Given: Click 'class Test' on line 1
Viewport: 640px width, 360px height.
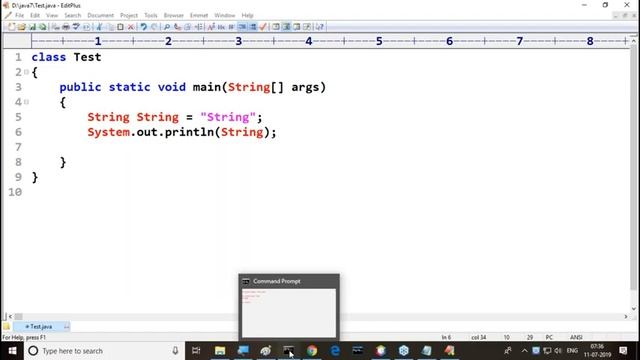Looking at the screenshot, I should (x=66, y=57).
